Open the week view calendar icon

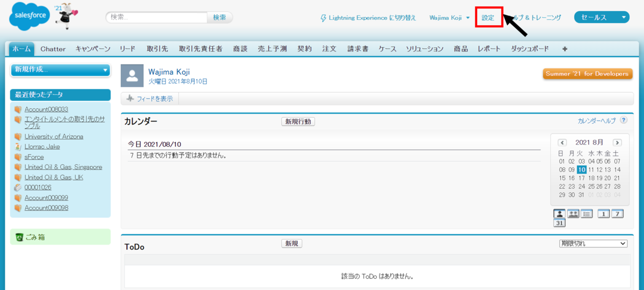(617, 214)
